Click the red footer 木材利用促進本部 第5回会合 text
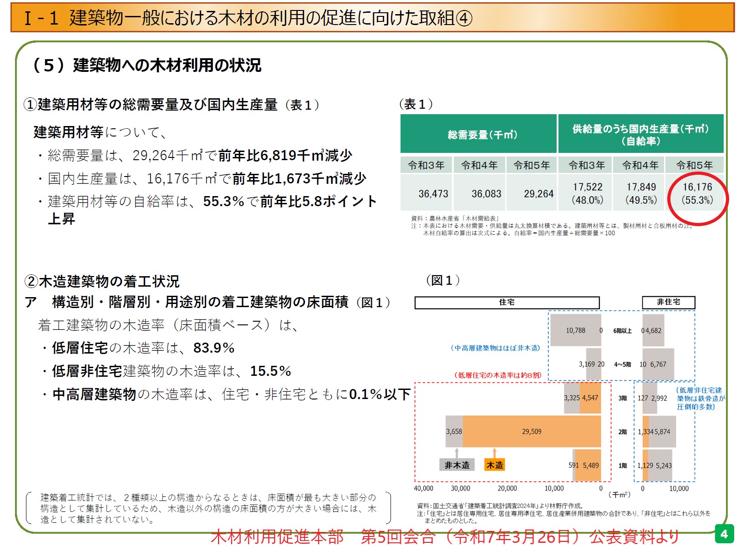This screenshot has height=546, width=756. pos(445,536)
